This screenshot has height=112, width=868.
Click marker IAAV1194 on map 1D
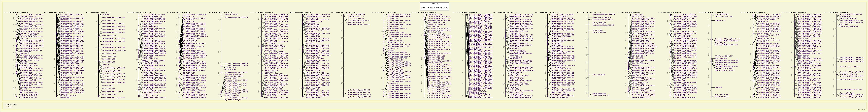pos(106,15)
